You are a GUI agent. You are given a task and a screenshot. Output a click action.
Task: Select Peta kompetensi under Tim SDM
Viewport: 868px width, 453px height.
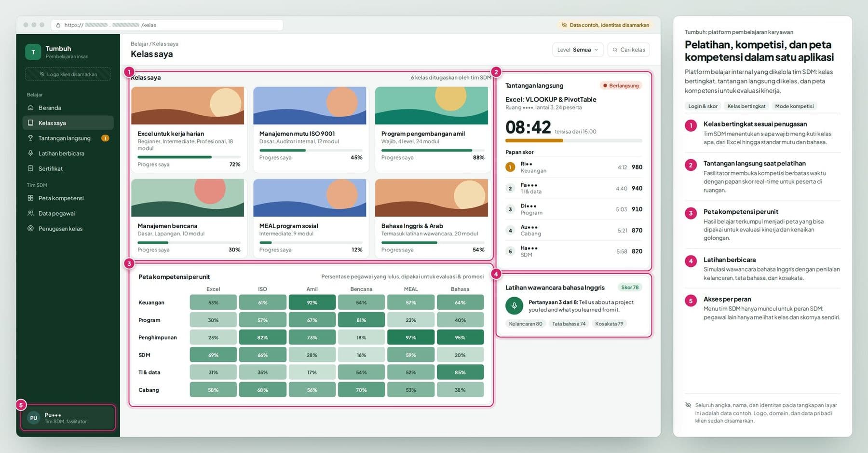68,198
